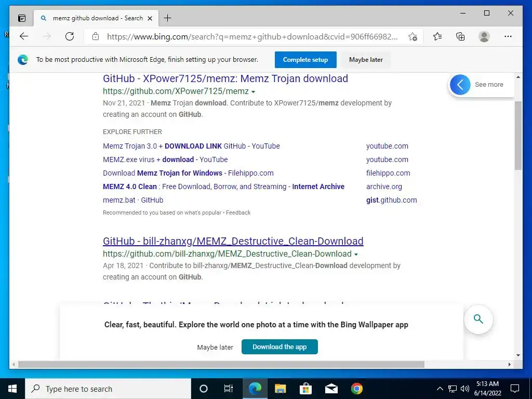Click the round floating search button

[478, 320]
